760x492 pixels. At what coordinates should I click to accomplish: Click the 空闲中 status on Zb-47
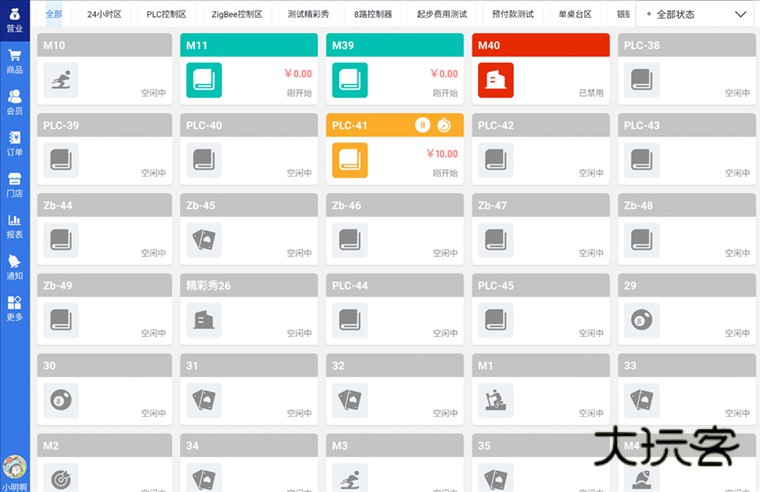point(591,253)
